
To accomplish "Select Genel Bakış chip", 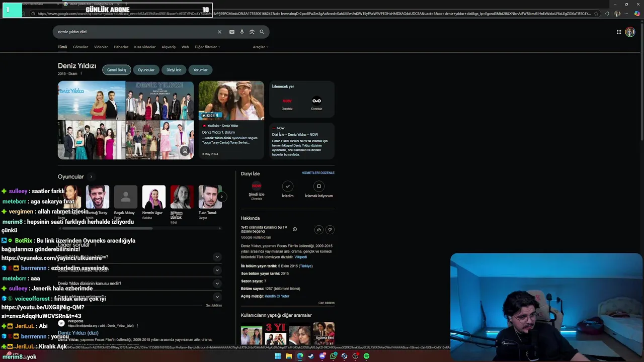I will pyautogui.click(x=116, y=70).
